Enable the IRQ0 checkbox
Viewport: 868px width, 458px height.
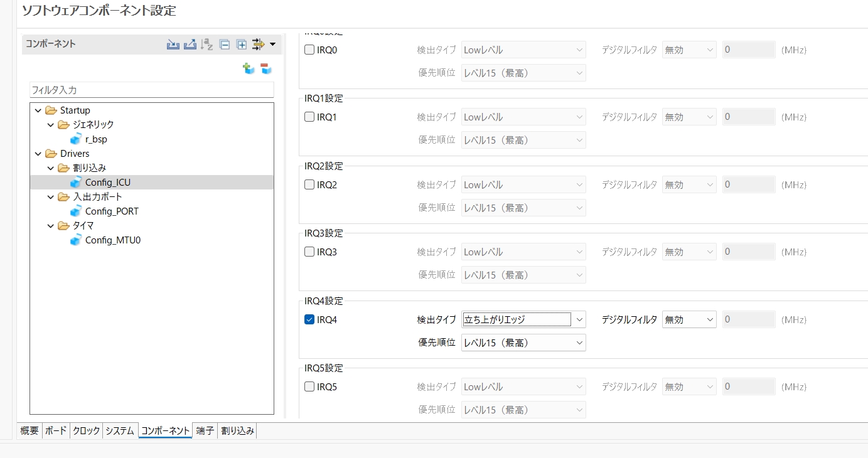[309, 50]
